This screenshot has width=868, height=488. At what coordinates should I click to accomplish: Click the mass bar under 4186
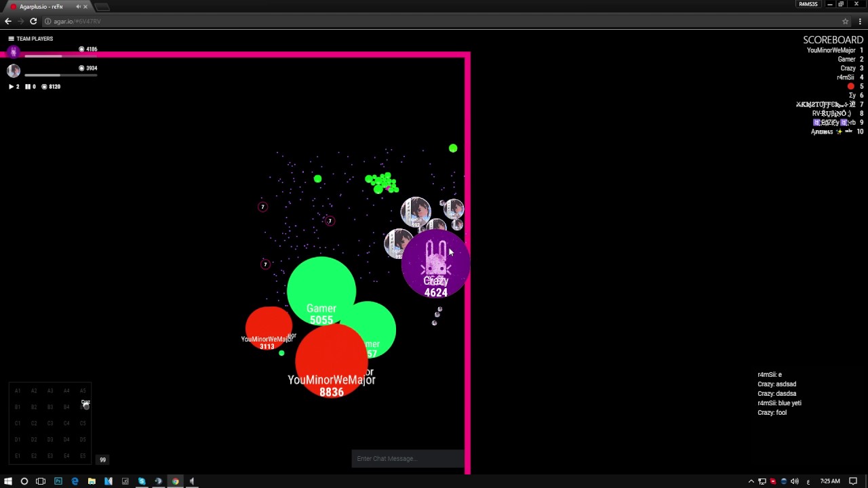coord(61,56)
